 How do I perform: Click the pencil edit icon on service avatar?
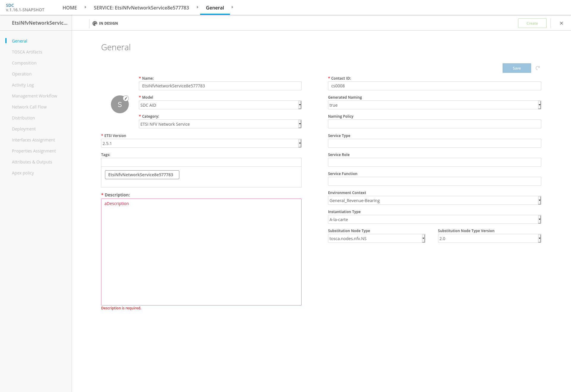126,98
